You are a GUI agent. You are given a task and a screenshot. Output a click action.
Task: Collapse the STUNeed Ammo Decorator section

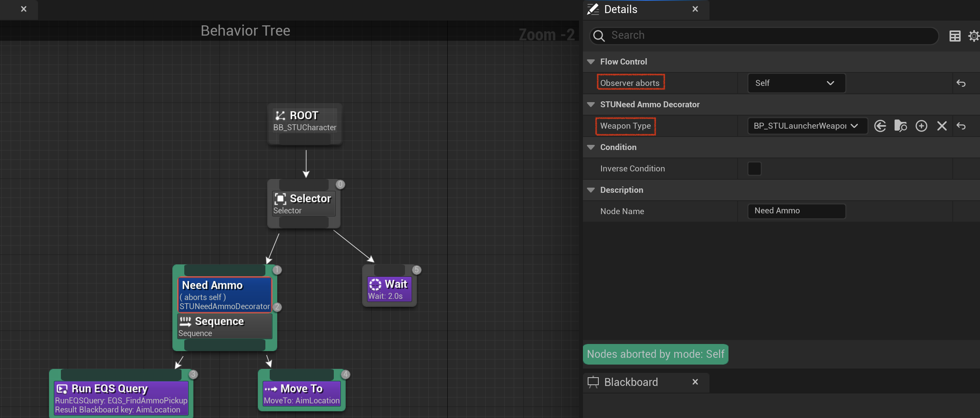click(x=591, y=104)
